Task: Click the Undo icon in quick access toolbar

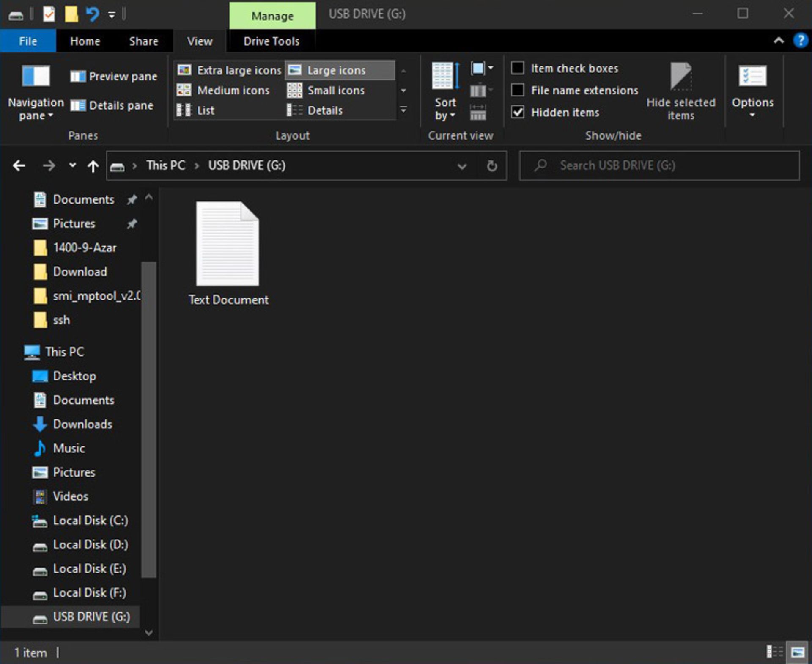Action: pyautogui.click(x=92, y=14)
